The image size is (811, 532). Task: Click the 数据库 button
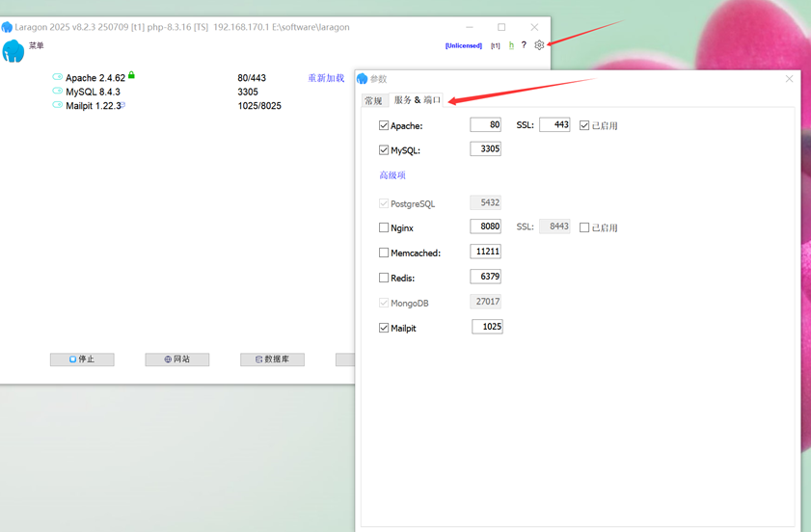click(273, 359)
